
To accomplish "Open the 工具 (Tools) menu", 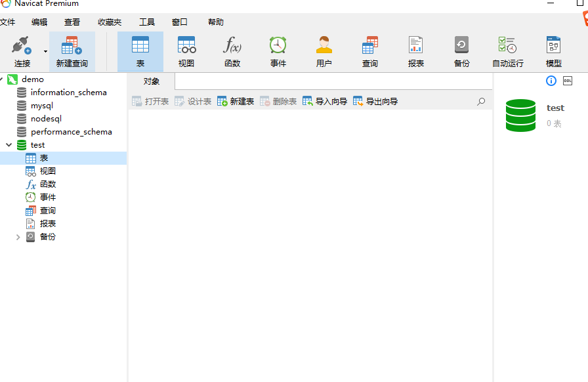I will click(146, 22).
